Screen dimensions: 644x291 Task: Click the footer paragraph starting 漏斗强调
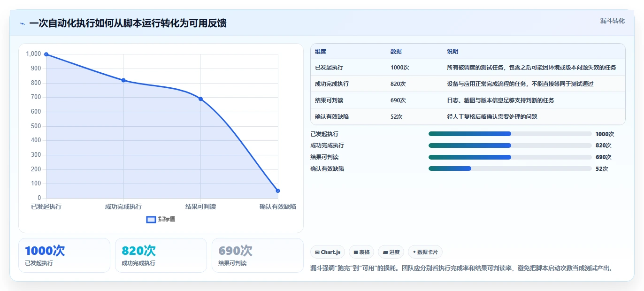[462, 268]
